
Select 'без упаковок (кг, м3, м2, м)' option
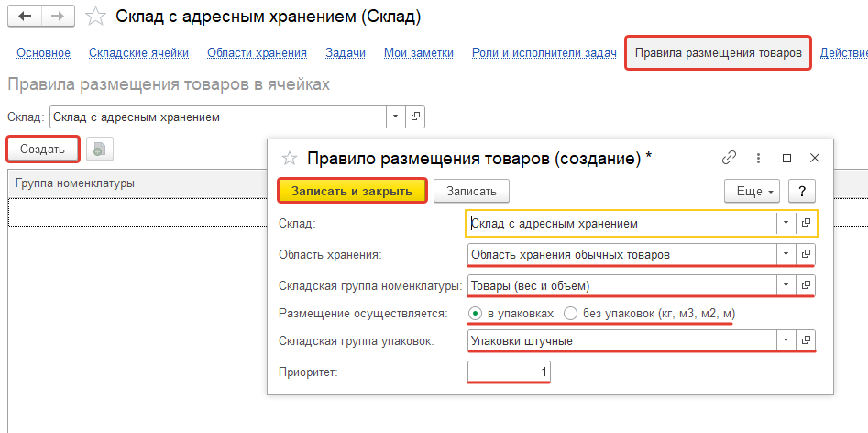[x=571, y=314]
